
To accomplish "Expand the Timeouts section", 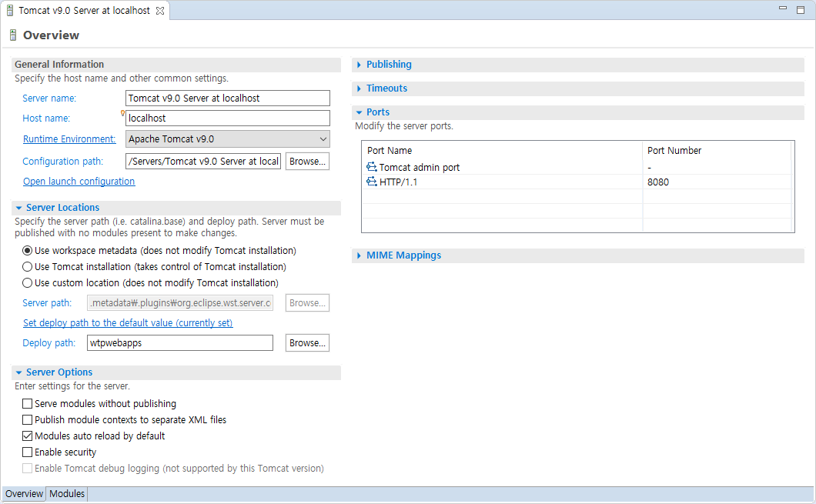I will 359,88.
